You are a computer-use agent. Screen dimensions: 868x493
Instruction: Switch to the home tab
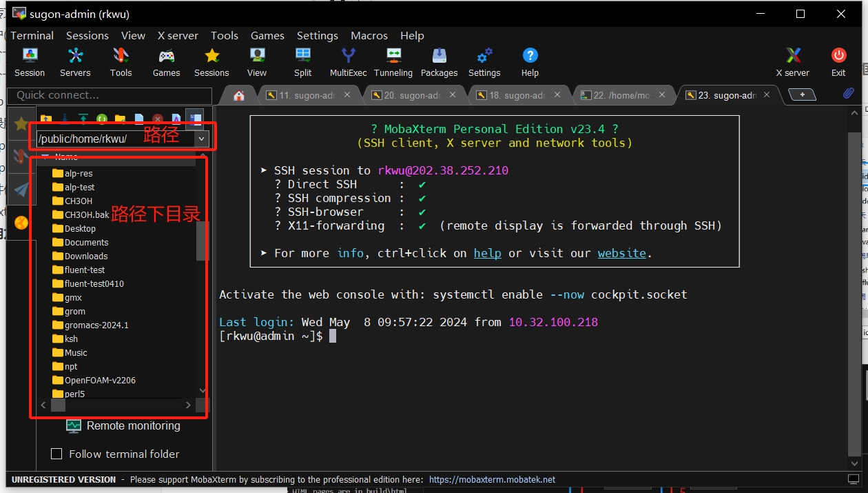pyautogui.click(x=239, y=95)
